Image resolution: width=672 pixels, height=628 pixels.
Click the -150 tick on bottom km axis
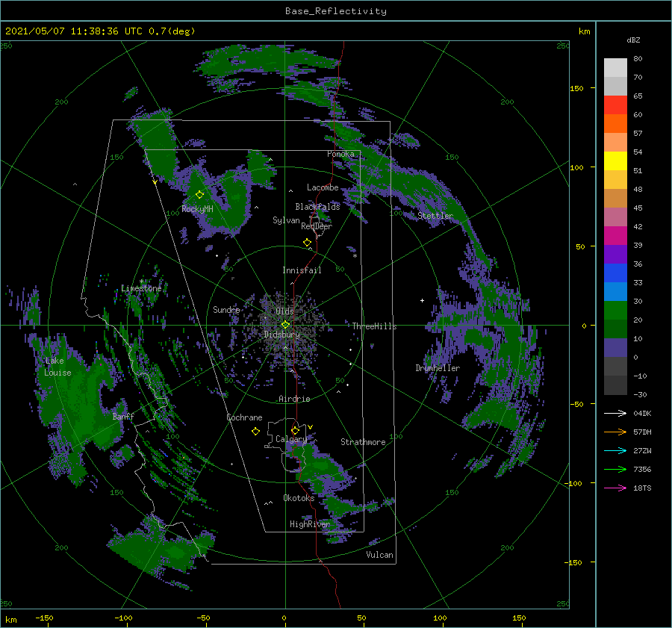(x=44, y=618)
